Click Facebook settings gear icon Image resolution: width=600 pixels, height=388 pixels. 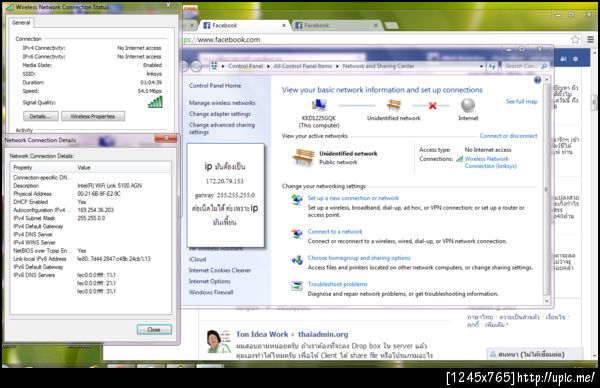575,59
